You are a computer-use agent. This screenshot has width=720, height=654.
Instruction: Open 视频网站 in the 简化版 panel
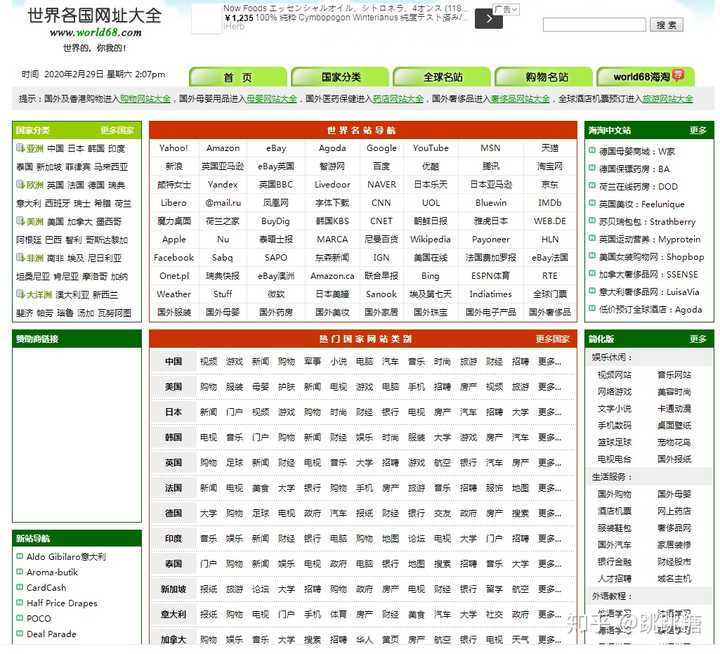[614, 375]
